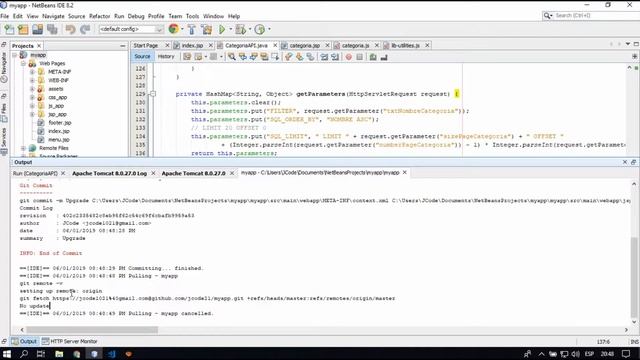Screen dimensions: 640x360
Task: Select menu.jsp in the Projects tree
Action: tap(59, 140)
